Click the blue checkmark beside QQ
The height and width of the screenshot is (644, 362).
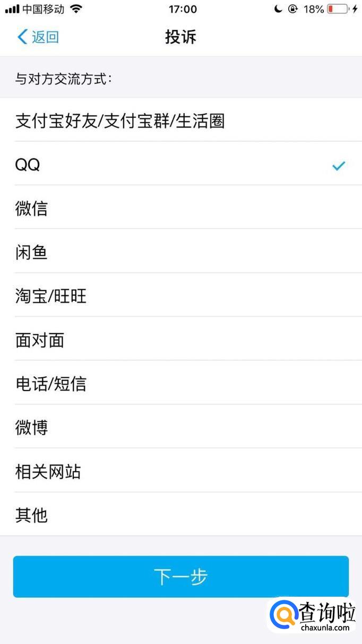(x=338, y=166)
